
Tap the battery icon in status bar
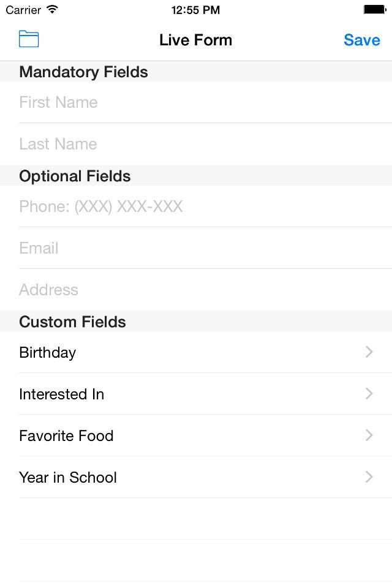click(x=373, y=10)
